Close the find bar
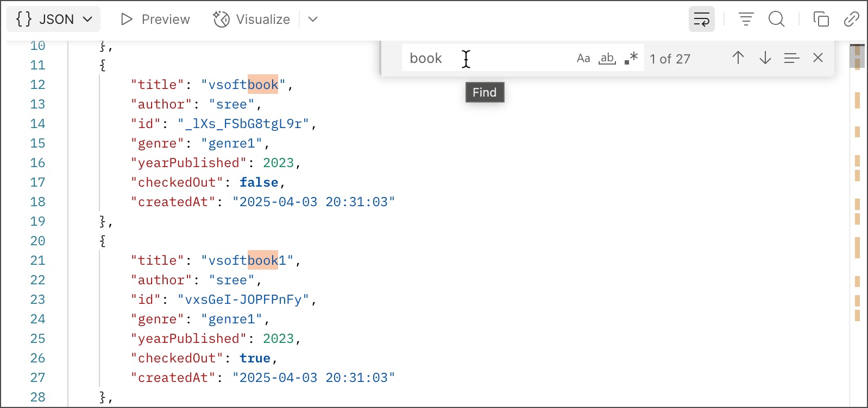The image size is (868, 408). tap(818, 58)
